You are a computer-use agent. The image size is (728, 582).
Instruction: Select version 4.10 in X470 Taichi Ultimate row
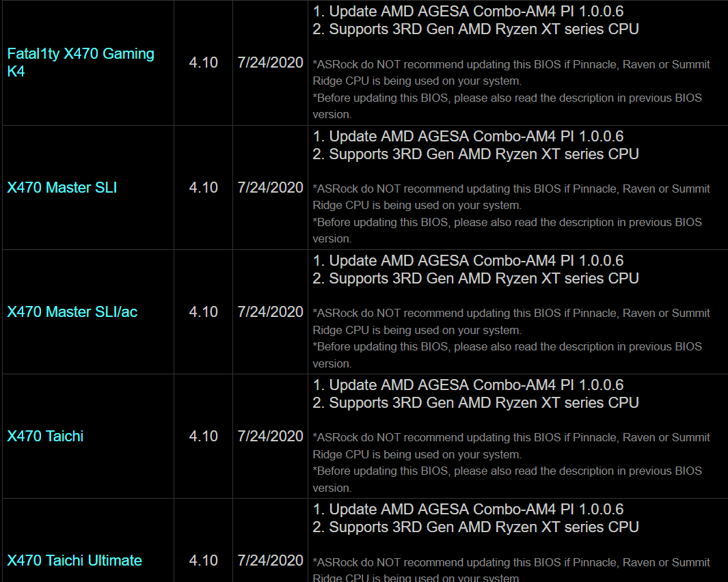tap(203, 561)
